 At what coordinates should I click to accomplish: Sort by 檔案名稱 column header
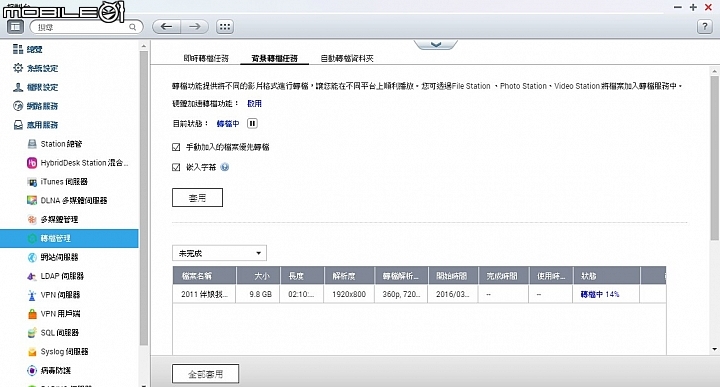click(x=204, y=276)
